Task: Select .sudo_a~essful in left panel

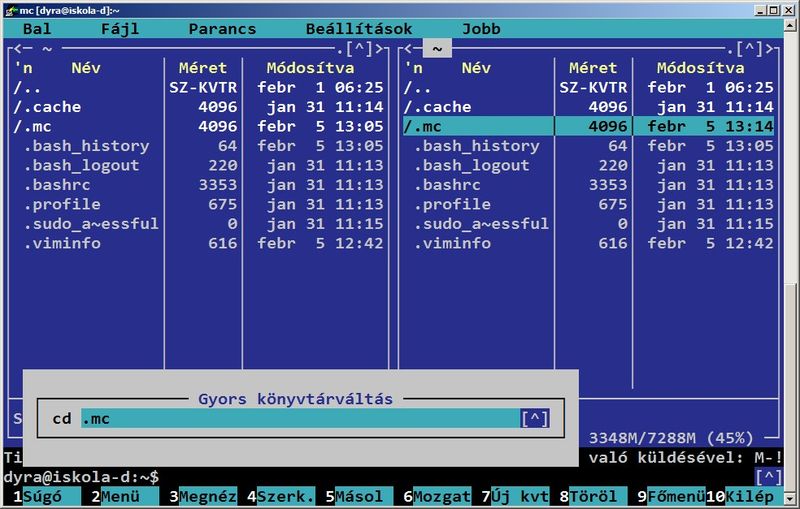Action: [199, 223]
